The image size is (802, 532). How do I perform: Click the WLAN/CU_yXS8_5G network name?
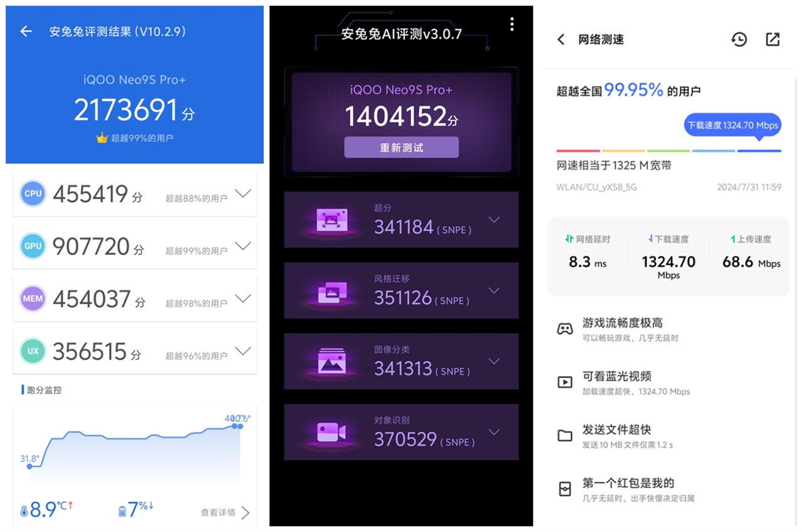click(x=596, y=187)
